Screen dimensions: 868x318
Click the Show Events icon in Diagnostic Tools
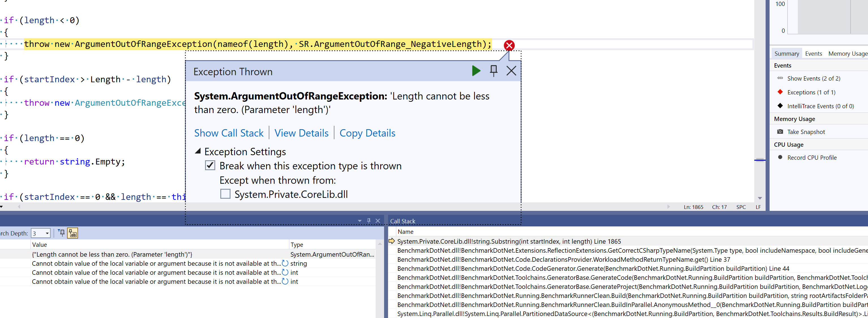780,78
